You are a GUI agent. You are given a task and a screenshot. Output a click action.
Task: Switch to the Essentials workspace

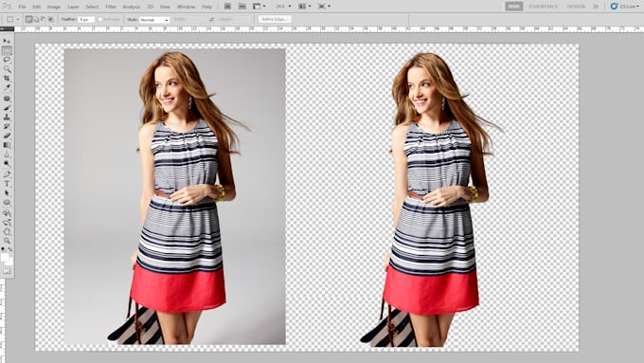click(x=543, y=7)
